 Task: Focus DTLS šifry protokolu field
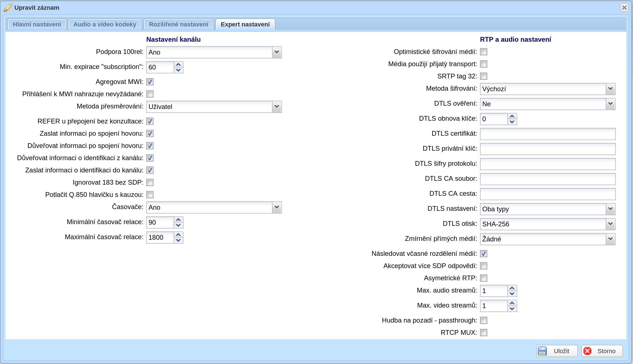coord(548,164)
